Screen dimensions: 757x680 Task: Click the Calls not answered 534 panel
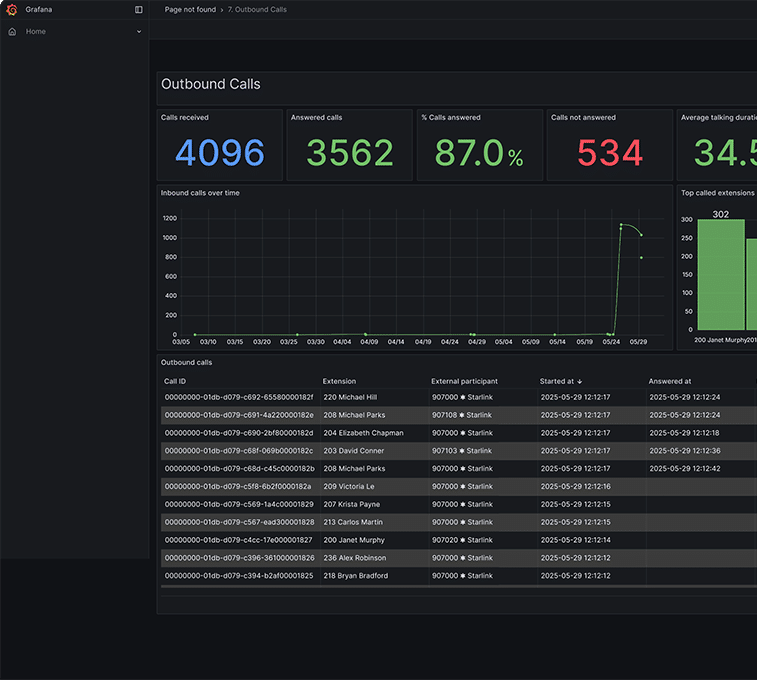pyautogui.click(x=610, y=145)
